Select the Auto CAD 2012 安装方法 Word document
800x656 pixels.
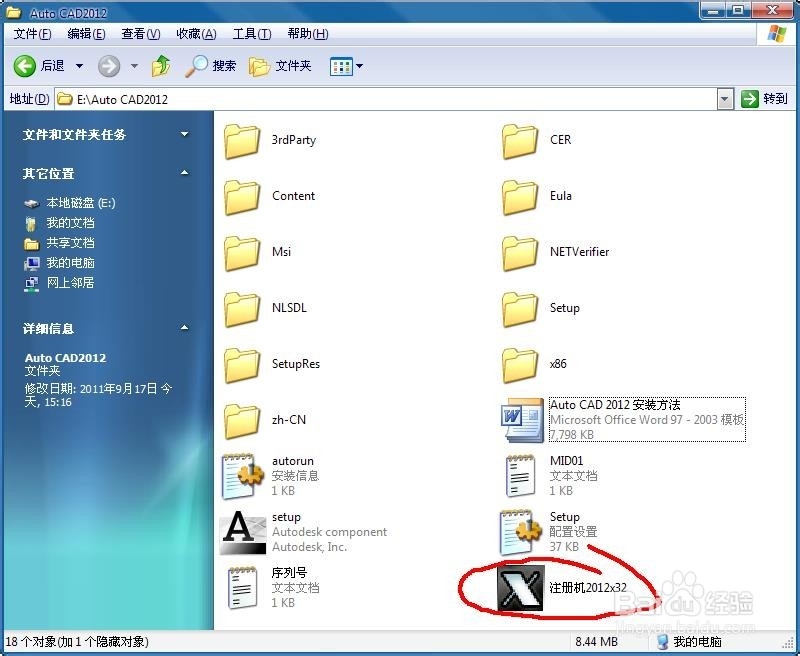(x=623, y=420)
